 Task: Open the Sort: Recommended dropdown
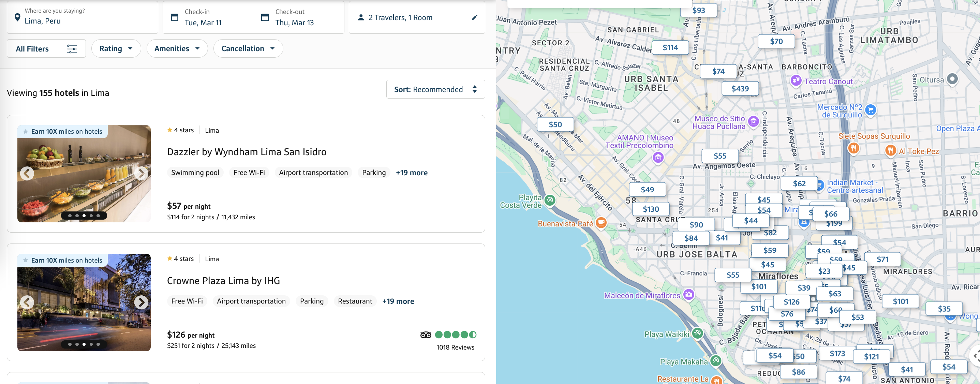(x=435, y=89)
